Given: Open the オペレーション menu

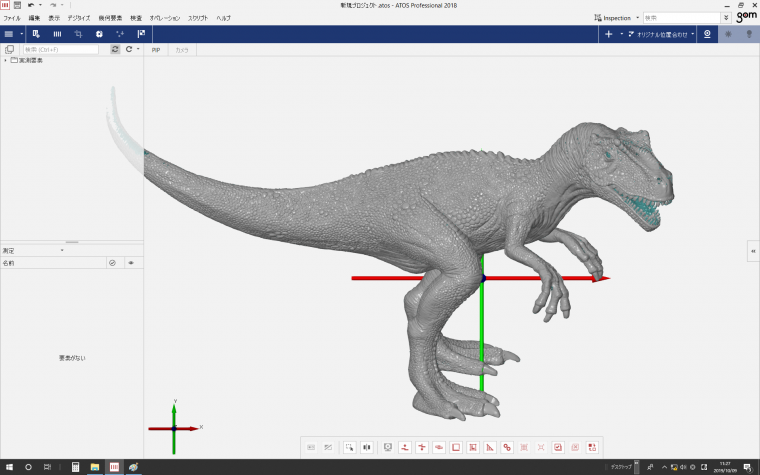Looking at the screenshot, I should coord(165,18).
